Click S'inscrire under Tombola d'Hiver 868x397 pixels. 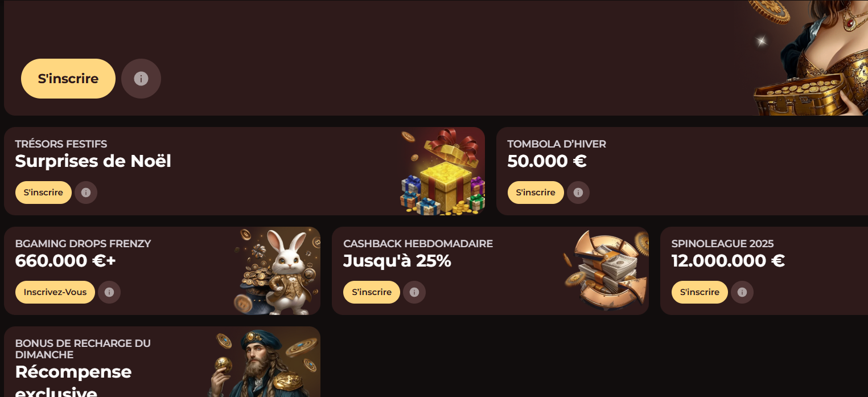pyautogui.click(x=536, y=193)
